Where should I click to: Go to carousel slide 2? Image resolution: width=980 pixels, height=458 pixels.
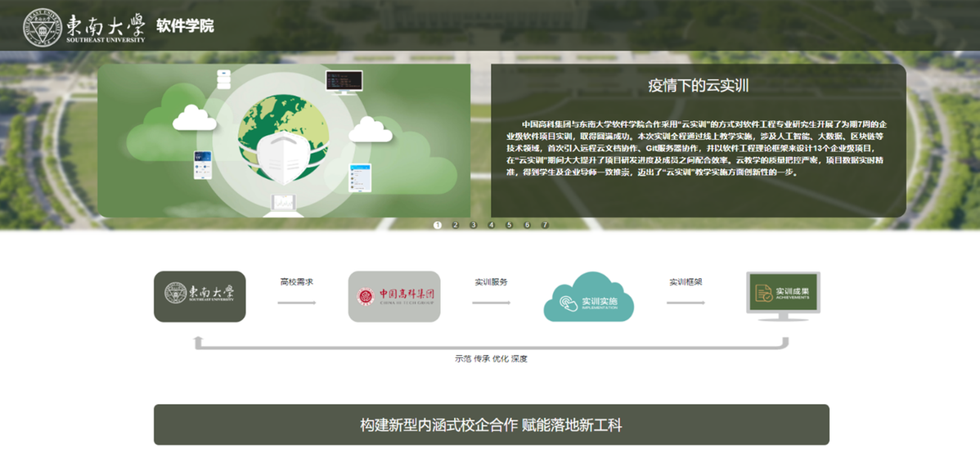[x=455, y=225]
